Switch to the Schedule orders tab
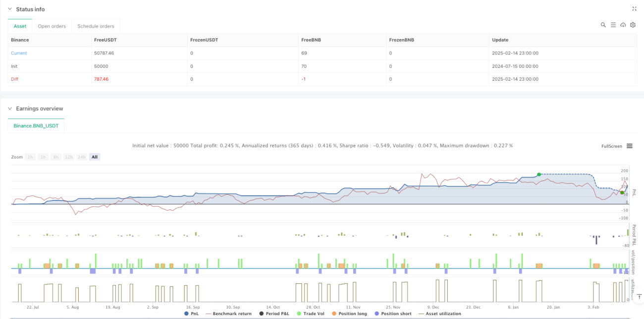Screen dimensions: 644x319 click(x=96, y=26)
